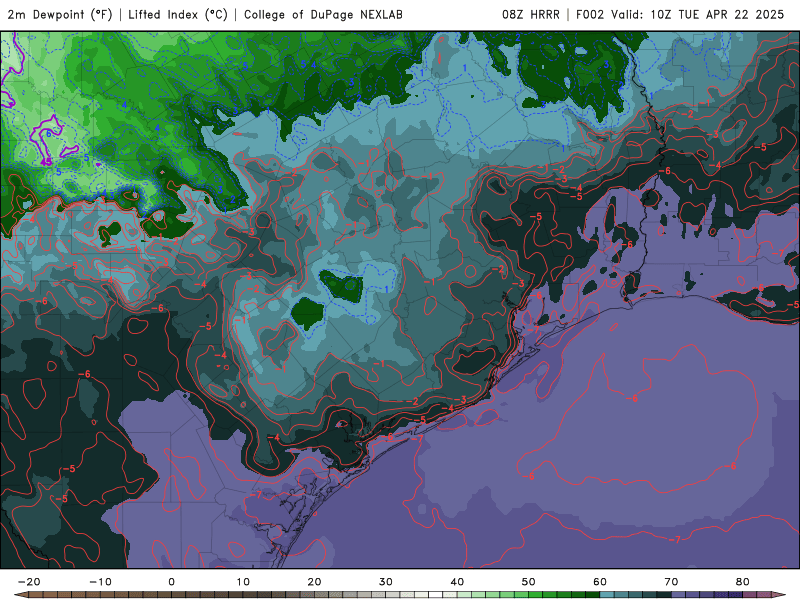Click the 80 label on the color scale
Viewport: 800px width, 600px height.
point(743,582)
